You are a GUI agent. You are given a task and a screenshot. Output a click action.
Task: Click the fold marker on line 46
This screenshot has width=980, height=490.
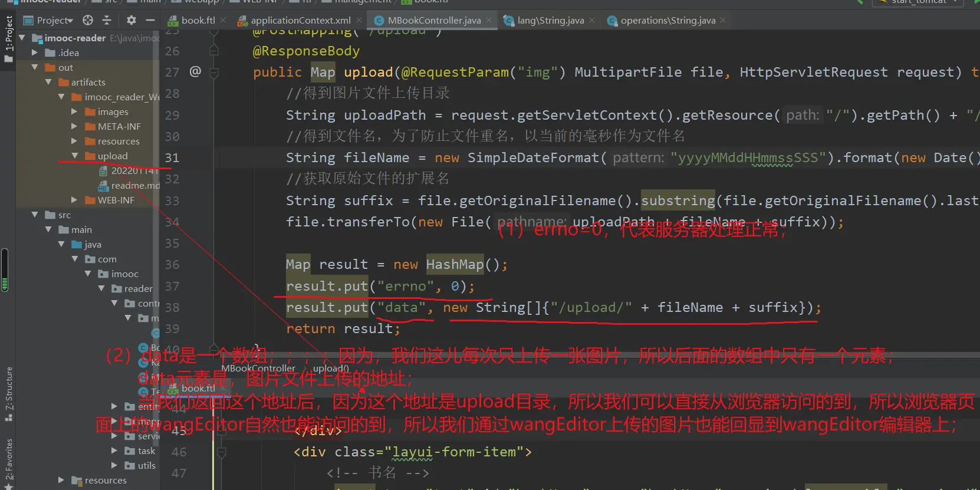click(222, 452)
